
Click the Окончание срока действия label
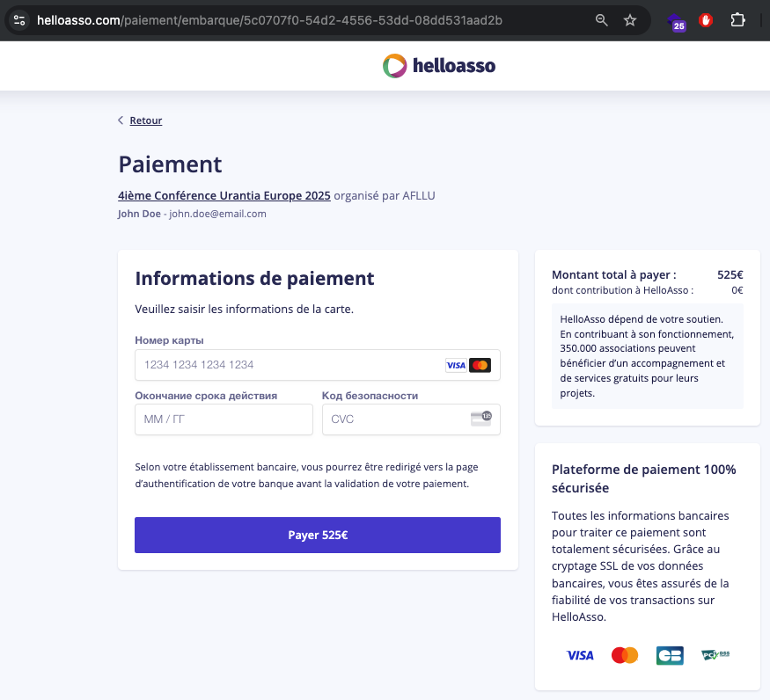coord(206,396)
